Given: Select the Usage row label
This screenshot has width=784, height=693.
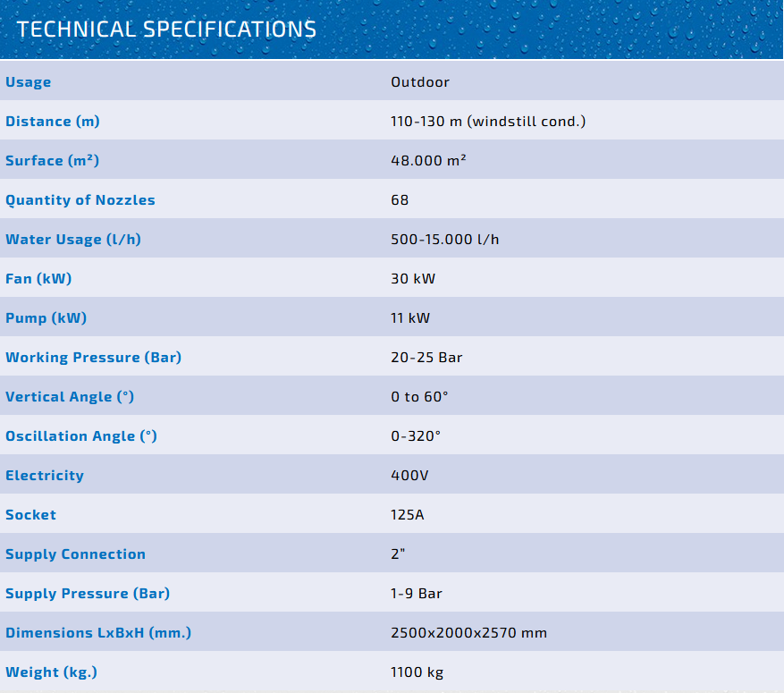Looking at the screenshot, I should (x=29, y=82).
